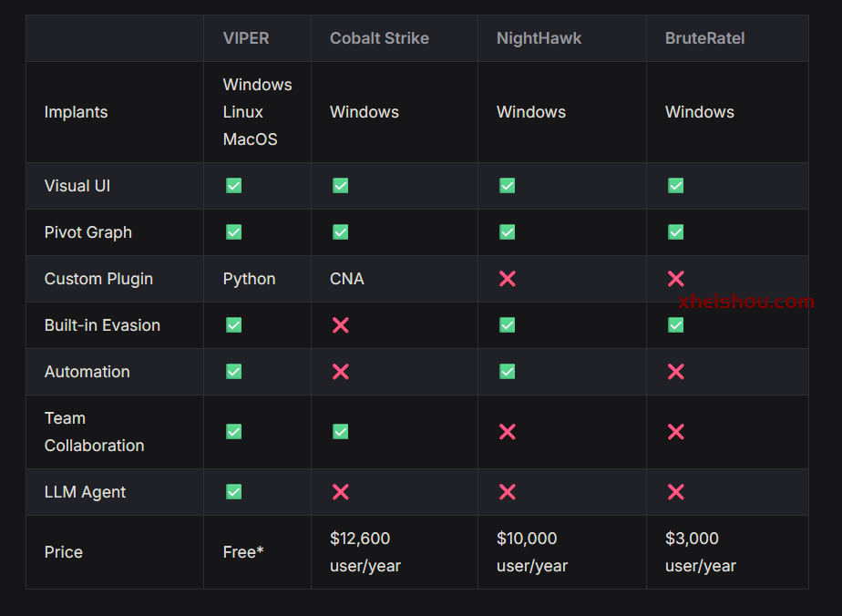Viewport: 842px width, 616px height.
Task: Click NightHawk's Automation checkmark
Action: coord(508,372)
